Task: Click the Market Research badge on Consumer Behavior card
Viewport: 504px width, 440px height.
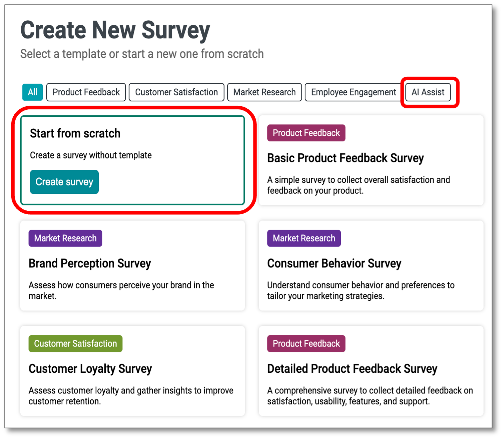Action: (304, 238)
